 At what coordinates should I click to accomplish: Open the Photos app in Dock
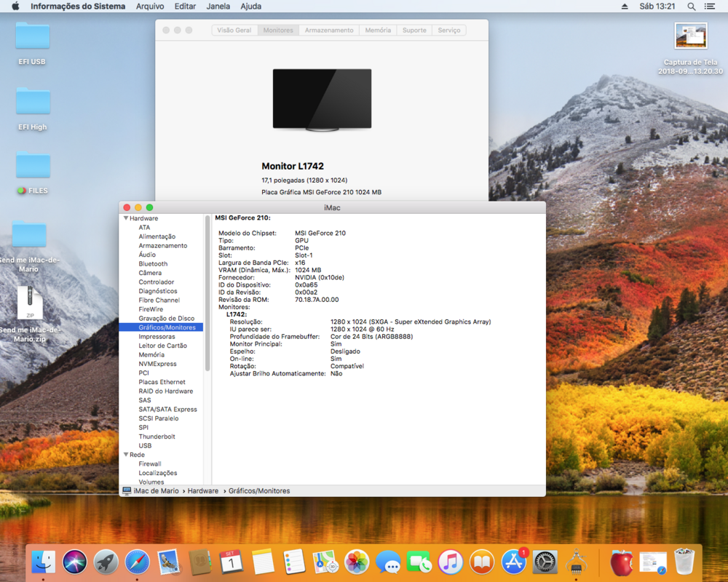(x=357, y=562)
